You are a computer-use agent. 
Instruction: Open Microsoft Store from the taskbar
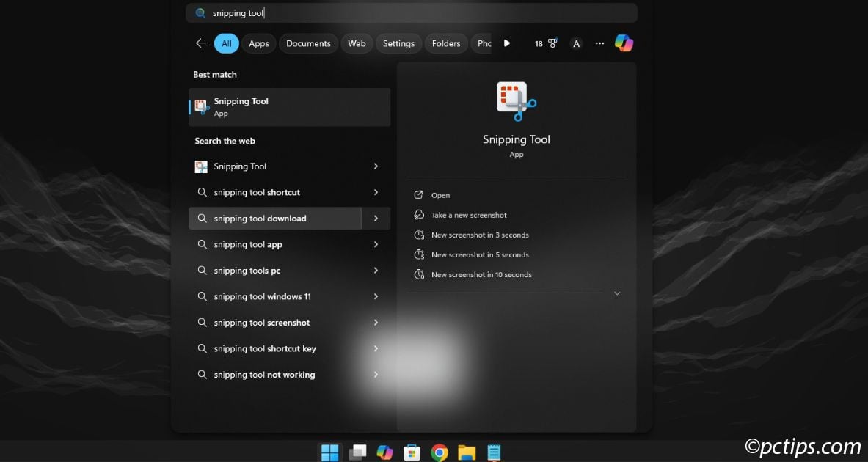tap(412, 452)
